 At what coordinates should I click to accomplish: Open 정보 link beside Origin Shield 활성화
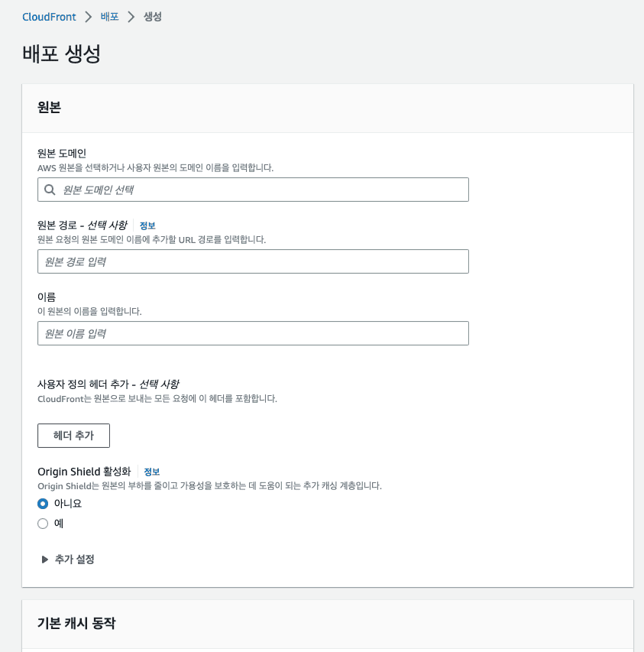[x=152, y=472]
